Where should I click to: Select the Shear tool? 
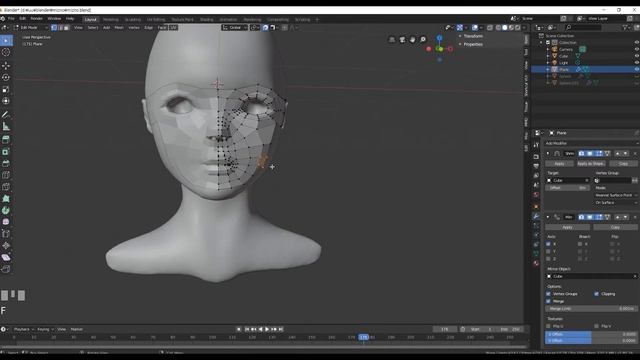tap(6, 258)
